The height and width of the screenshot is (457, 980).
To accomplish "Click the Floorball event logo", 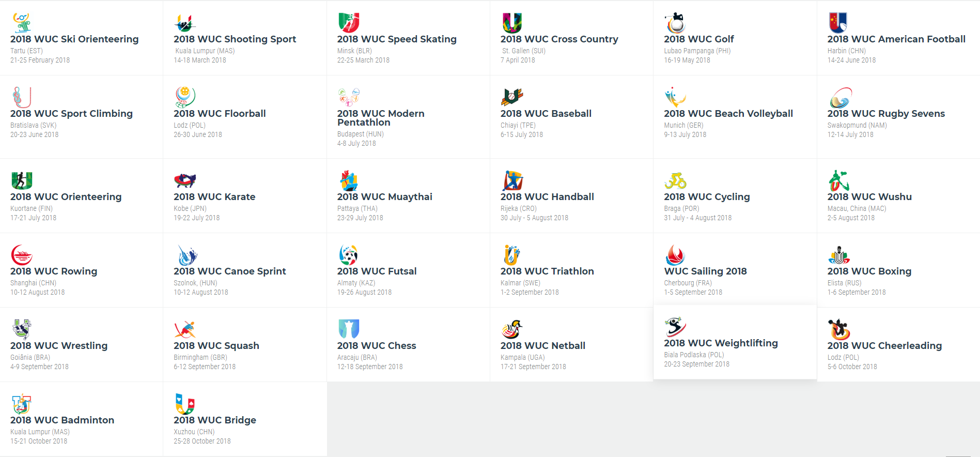I will point(185,97).
